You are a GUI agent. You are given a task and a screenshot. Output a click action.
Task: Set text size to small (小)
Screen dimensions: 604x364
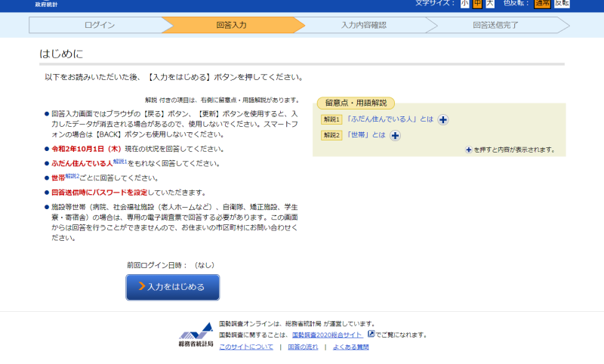pyautogui.click(x=465, y=4)
